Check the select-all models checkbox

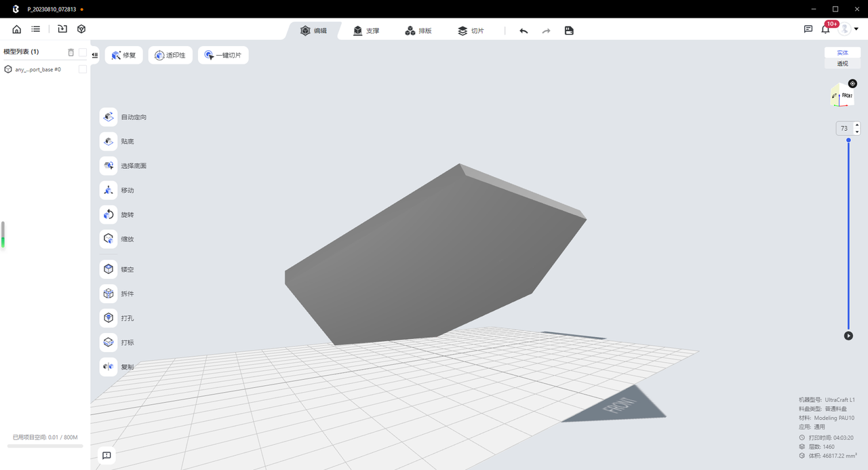click(x=83, y=52)
